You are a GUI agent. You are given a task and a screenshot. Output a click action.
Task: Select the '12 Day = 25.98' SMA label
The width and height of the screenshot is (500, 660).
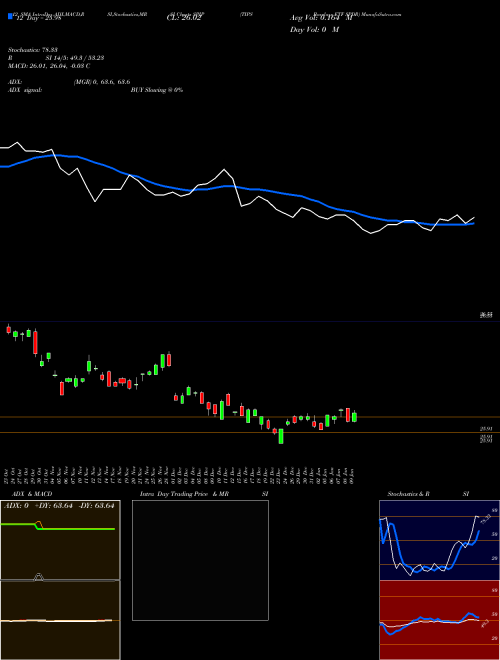click(37, 18)
